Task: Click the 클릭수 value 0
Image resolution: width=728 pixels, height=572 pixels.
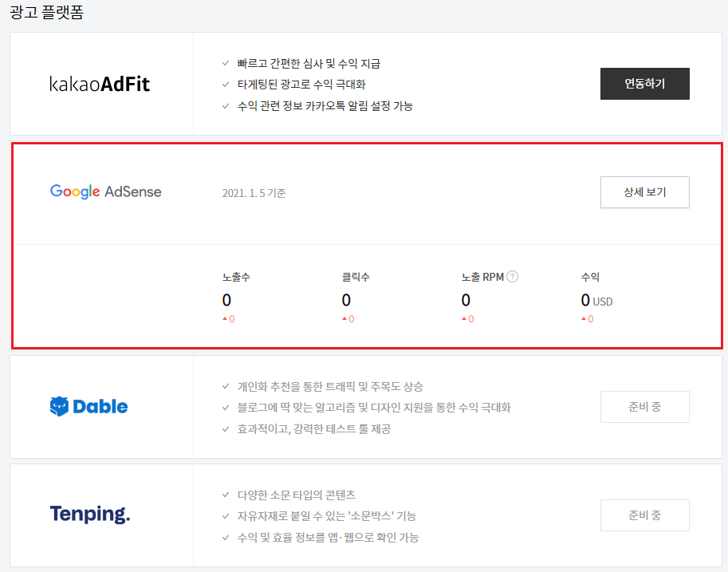Action: (x=346, y=300)
